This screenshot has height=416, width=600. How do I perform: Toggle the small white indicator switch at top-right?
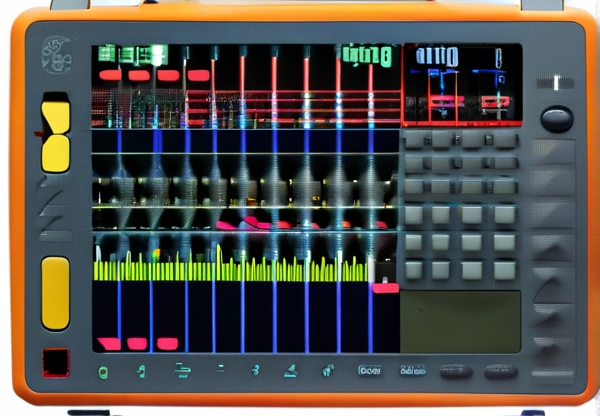pyautogui.click(x=555, y=83)
